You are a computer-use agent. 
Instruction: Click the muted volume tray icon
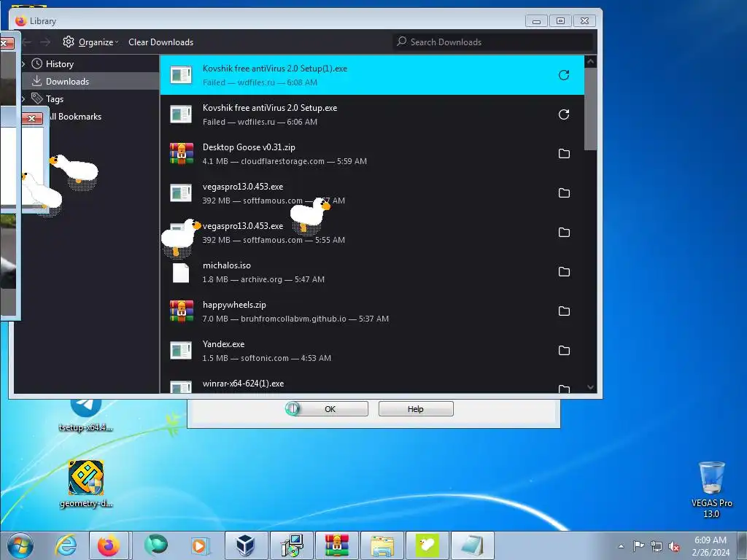(674, 546)
